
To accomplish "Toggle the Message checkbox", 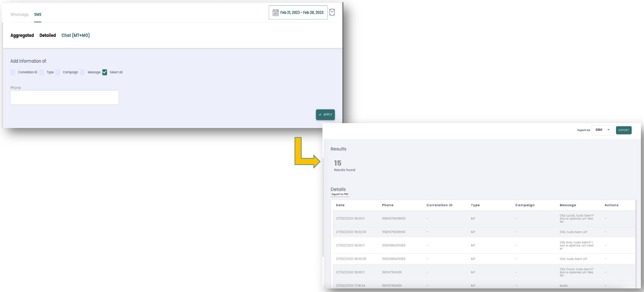I will click(x=83, y=72).
